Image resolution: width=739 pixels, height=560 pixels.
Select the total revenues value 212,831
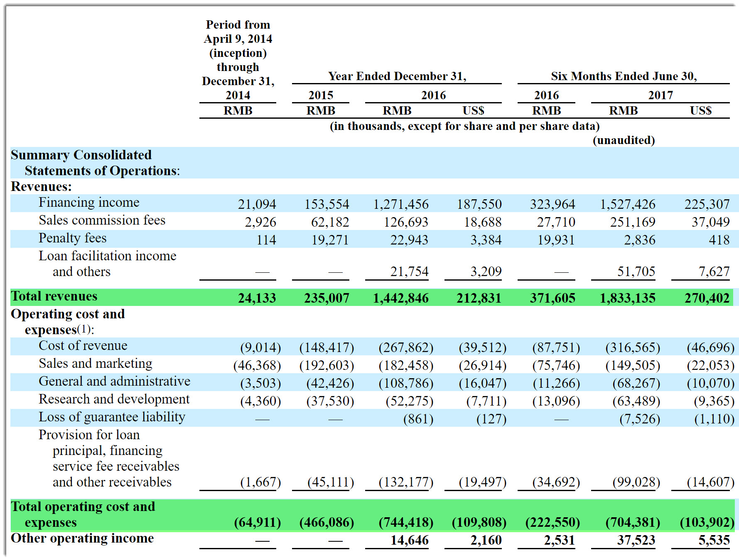[479, 298]
